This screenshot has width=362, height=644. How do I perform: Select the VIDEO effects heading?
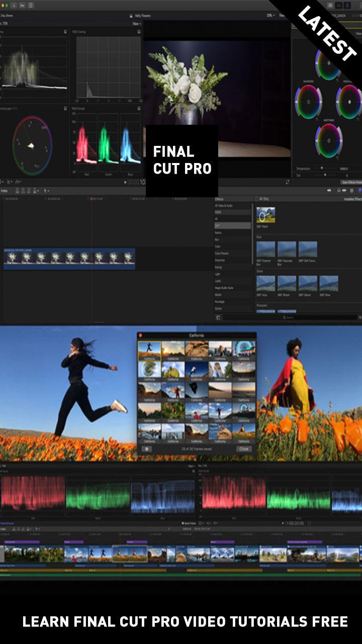(233, 212)
